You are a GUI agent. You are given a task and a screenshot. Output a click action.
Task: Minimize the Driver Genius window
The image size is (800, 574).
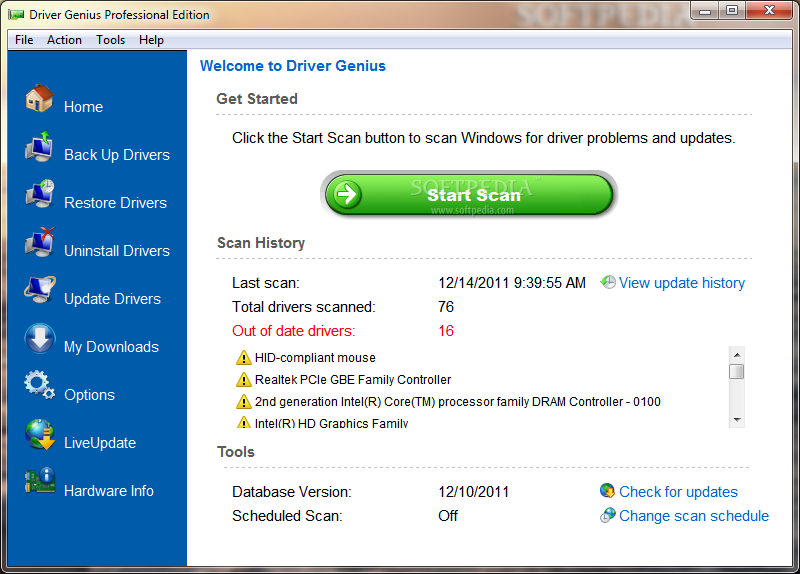(x=705, y=10)
